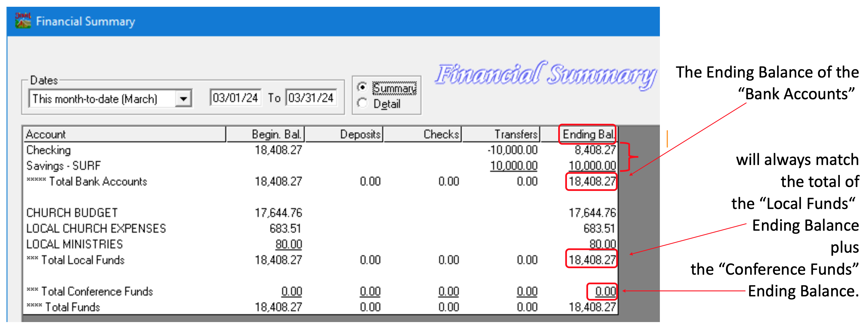Open the Dates range dropdown arrow

(183, 99)
